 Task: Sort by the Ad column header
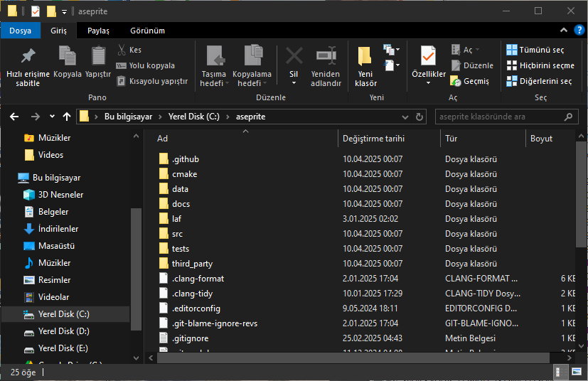coord(245,139)
